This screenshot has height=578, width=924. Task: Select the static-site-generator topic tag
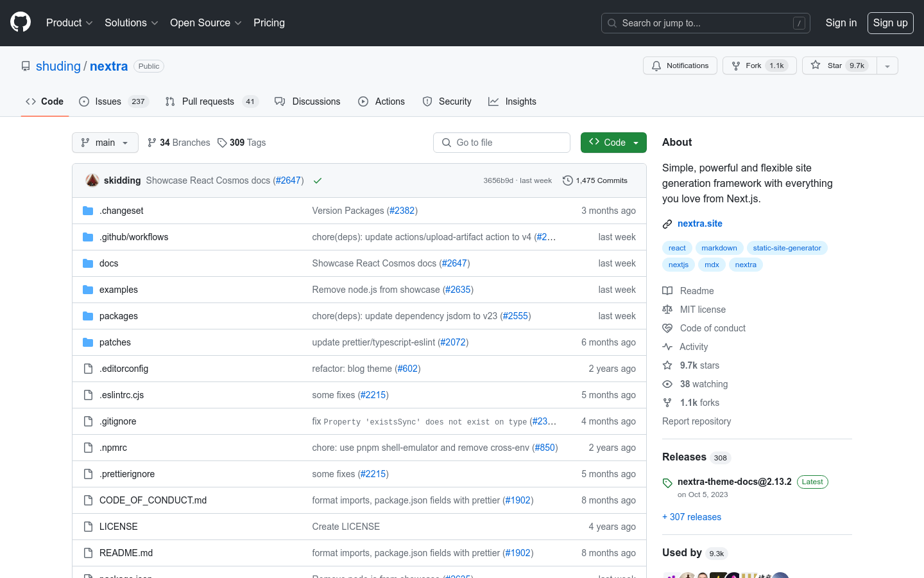click(x=787, y=248)
